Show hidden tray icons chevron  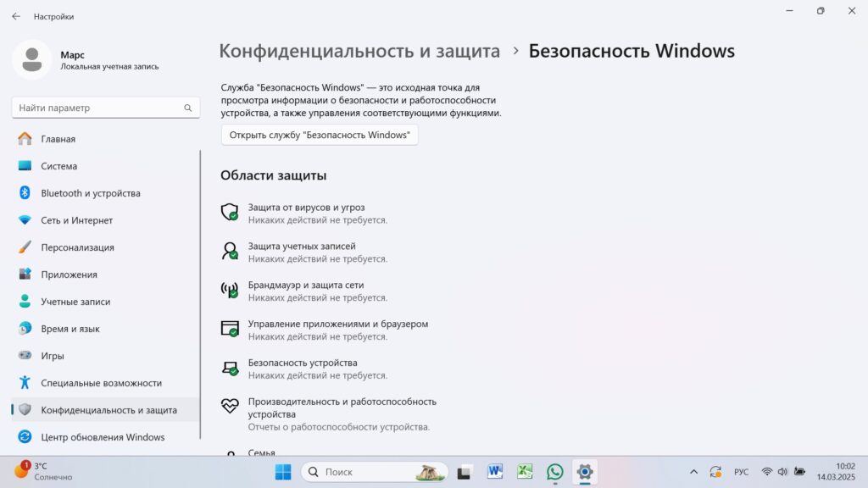click(693, 472)
